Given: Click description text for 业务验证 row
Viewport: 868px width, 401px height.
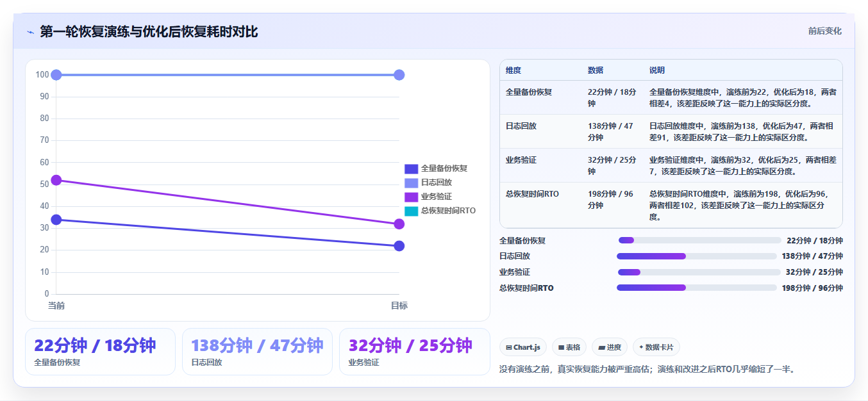Looking at the screenshot, I should pyautogui.click(x=742, y=165).
